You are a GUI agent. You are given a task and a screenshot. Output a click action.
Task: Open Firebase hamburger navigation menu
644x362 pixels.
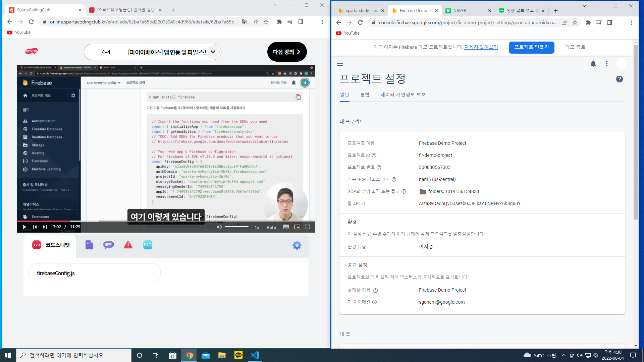click(x=340, y=64)
